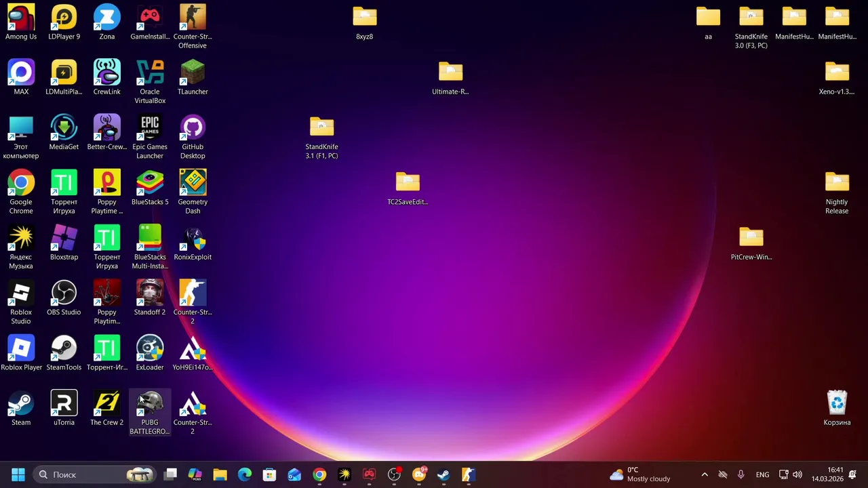Select the PUBG BATTLEGRO... desktop icon
The image size is (868, 488).
click(150, 413)
